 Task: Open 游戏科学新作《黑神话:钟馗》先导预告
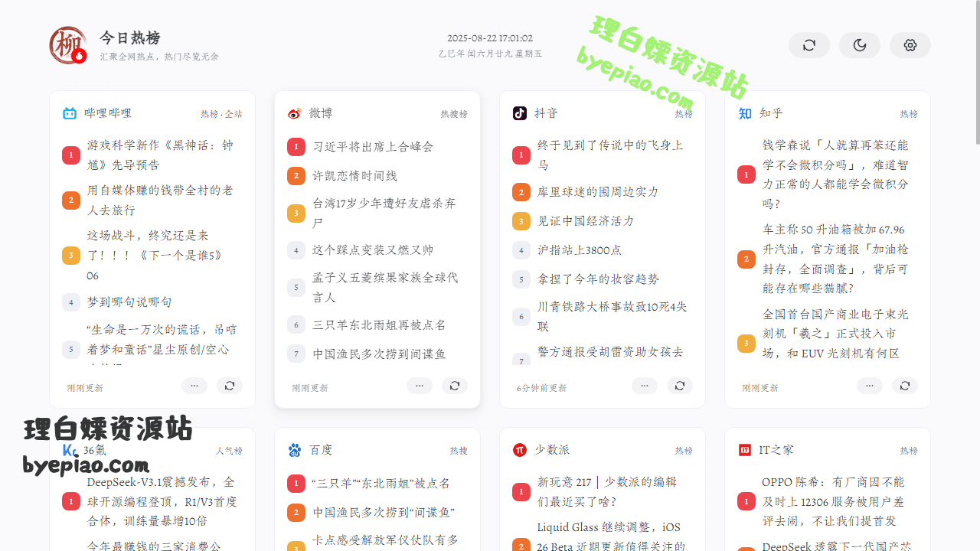[162, 155]
